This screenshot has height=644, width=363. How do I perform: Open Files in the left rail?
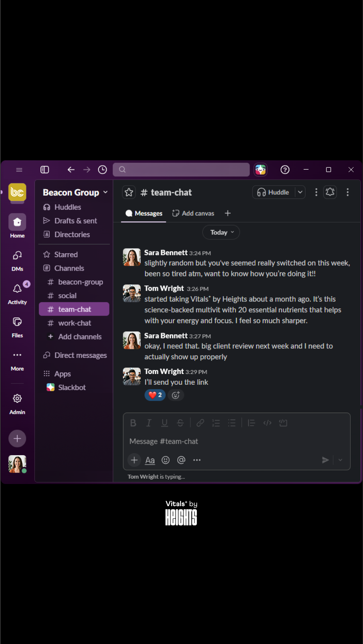pyautogui.click(x=17, y=327)
